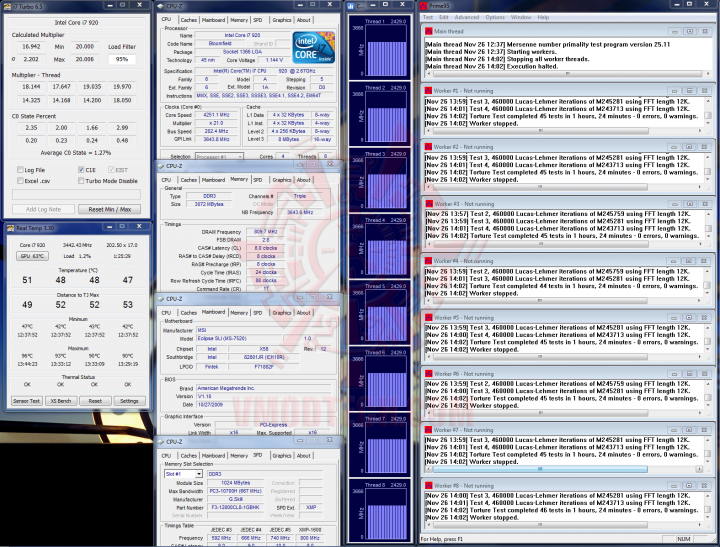
Task: Open the Help menu in Prime95
Action: 543,17
